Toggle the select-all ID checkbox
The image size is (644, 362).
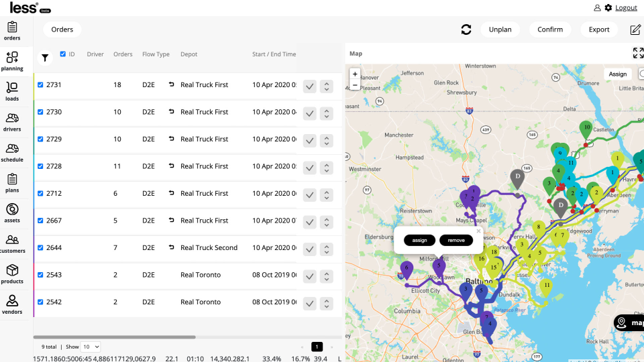tap(63, 54)
